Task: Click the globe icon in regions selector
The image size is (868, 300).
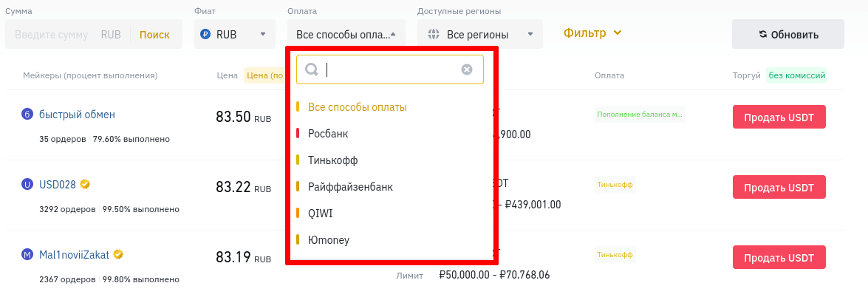Action: 434,35
